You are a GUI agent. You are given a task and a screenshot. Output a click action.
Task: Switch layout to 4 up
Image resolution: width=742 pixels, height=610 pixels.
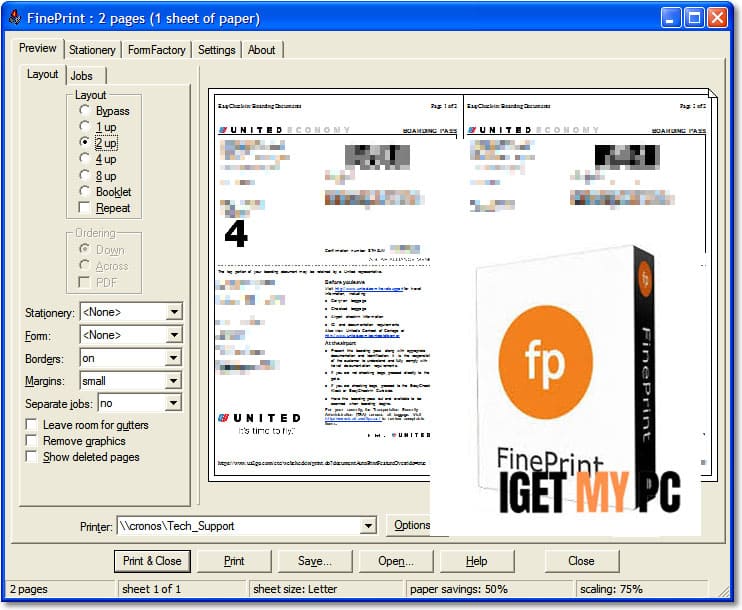(x=85, y=158)
